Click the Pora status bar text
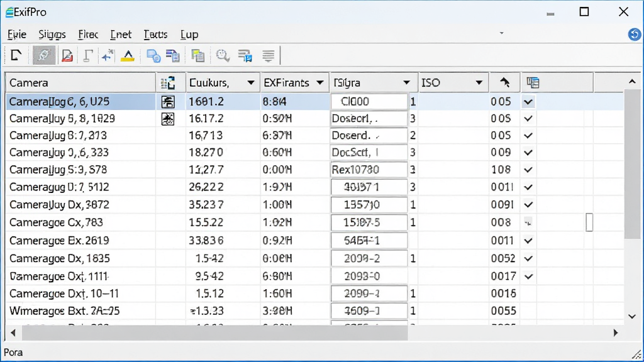This screenshot has height=362, width=644. [13, 353]
